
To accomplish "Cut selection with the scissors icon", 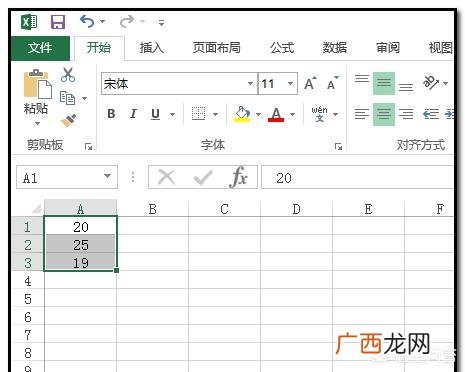I will coord(68,75).
